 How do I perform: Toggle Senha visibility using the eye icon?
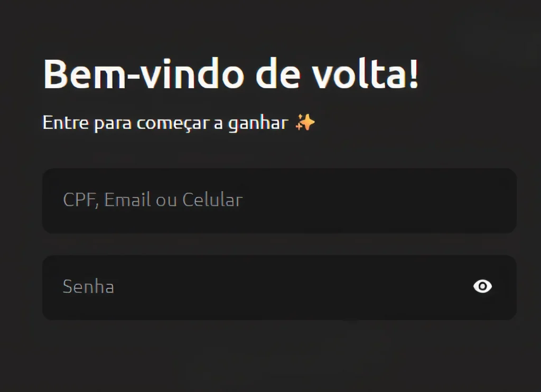[482, 286]
